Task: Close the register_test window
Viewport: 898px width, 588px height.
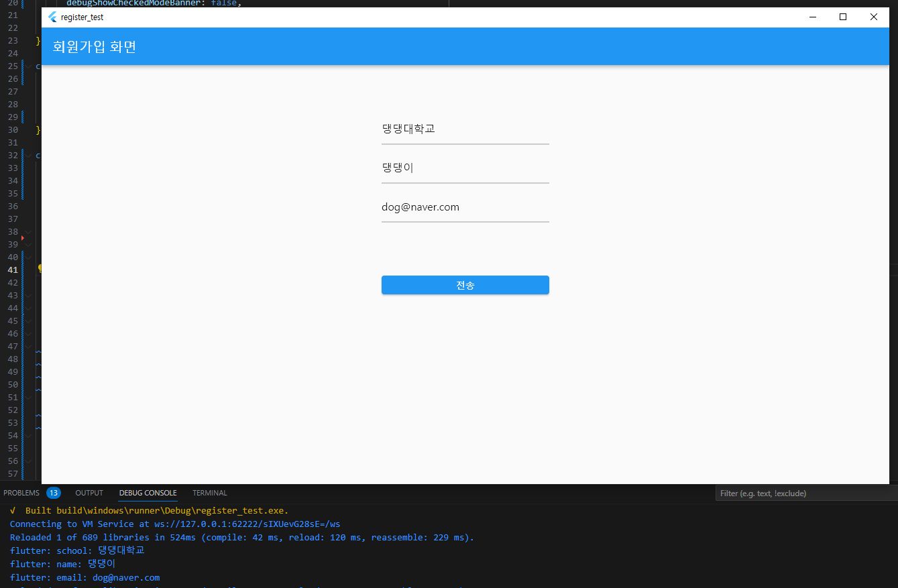Action: (873, 17)
